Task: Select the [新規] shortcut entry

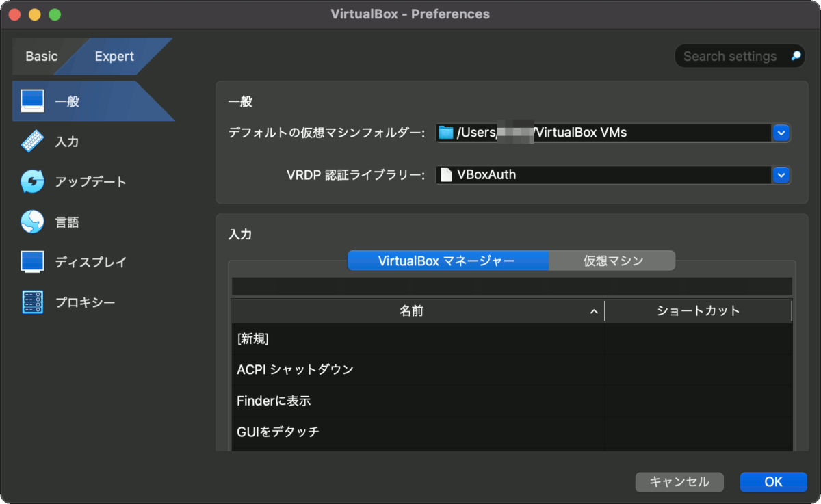Action: pos(410,339)
